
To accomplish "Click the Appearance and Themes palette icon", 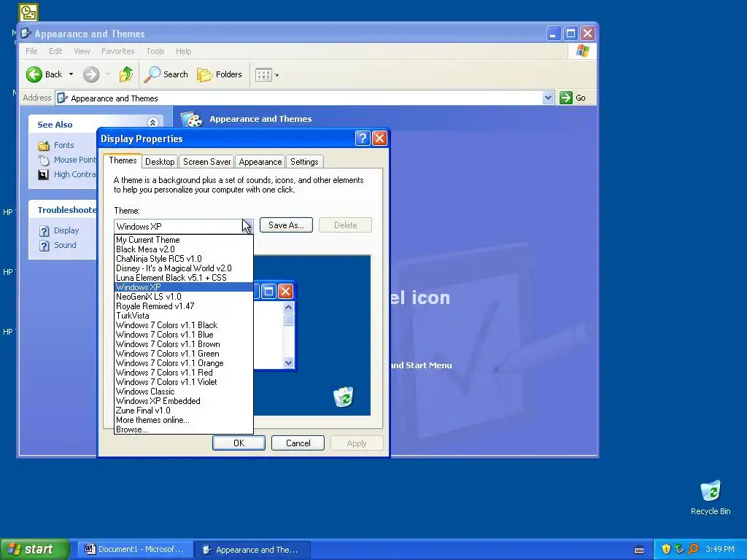I will click(192, 119).
